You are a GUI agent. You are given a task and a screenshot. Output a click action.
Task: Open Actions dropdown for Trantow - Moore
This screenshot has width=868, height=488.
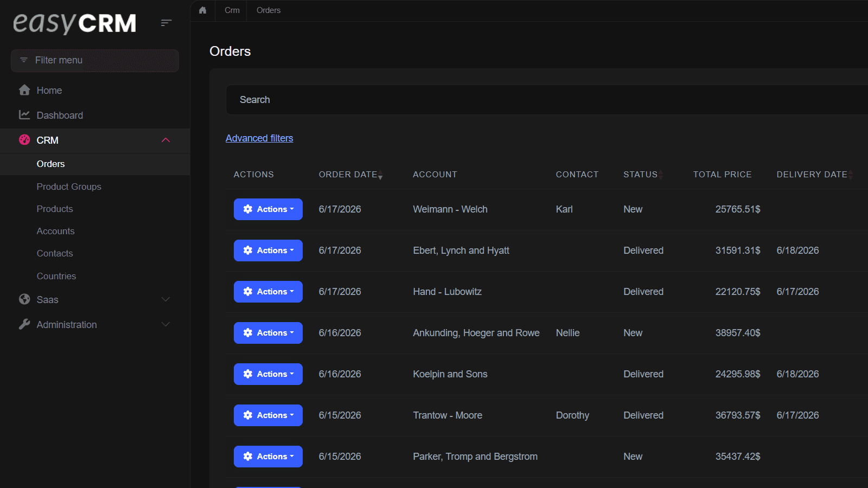[x=268, y=415]
